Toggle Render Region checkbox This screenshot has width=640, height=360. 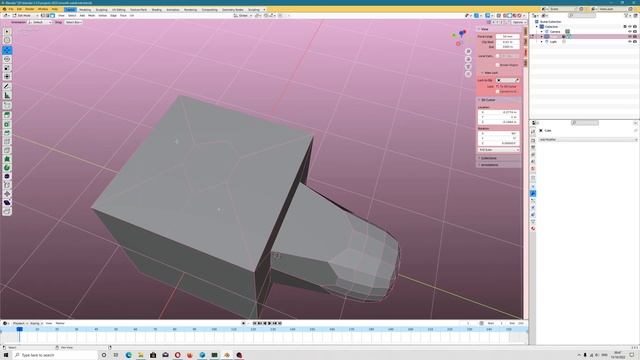pyautogui.click(x=498, y=65)
